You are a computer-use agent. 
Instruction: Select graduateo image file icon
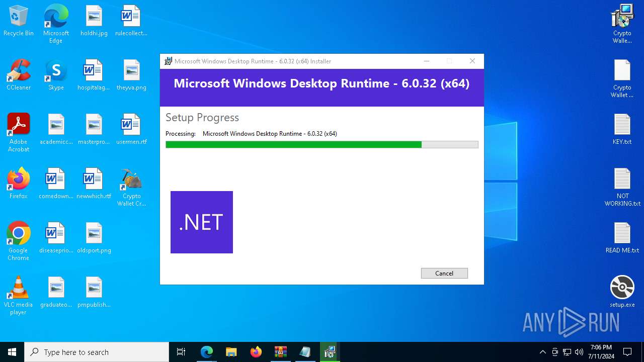tap(56, 293)
